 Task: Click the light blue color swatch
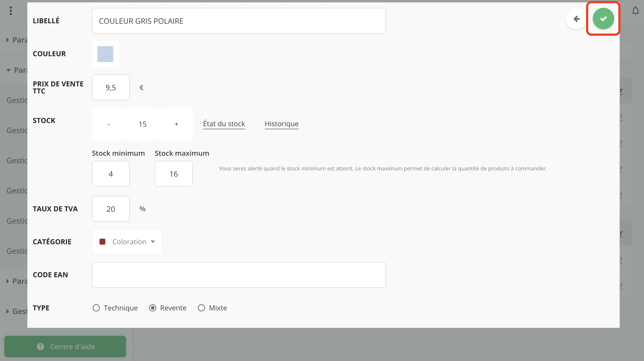(x=105, y=54)
